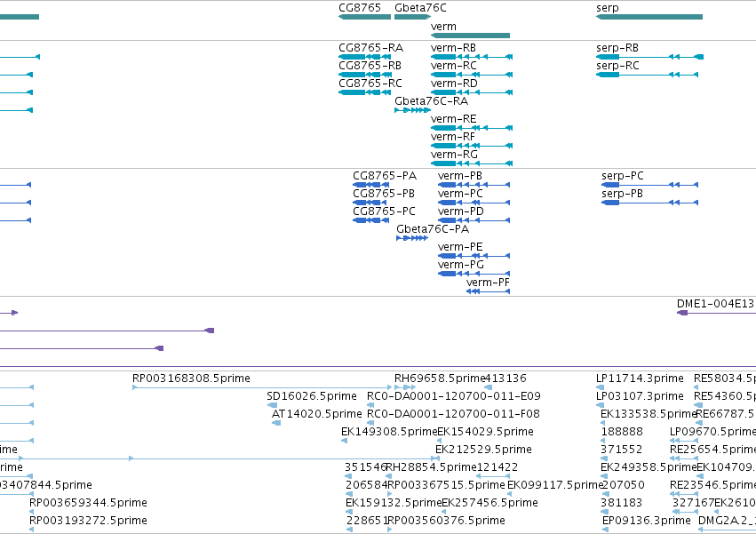Screen dimensions: 756x534
Task: Choose EST label EK149308.5prime
Action: point(389,432)
